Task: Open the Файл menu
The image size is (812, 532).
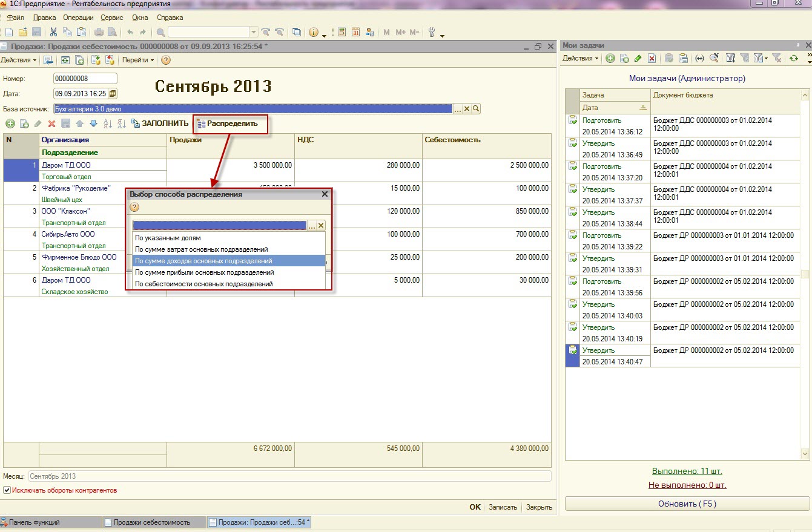Action: pyautogui.click(x=15, y=18)
